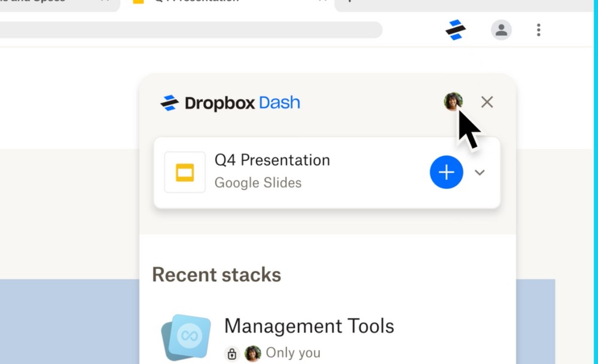Click the Only you sharing label
Screen dimensions: 598x364
point(293,353)
